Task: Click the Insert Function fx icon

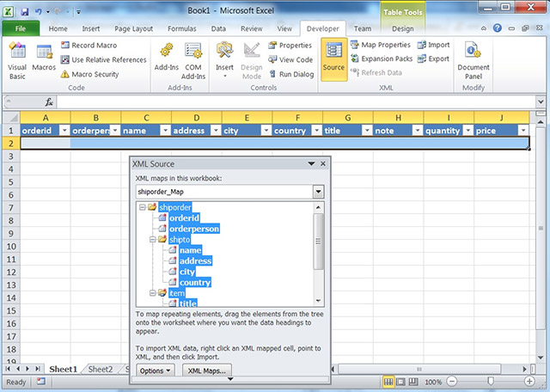Action: click(x=49, y=102)
